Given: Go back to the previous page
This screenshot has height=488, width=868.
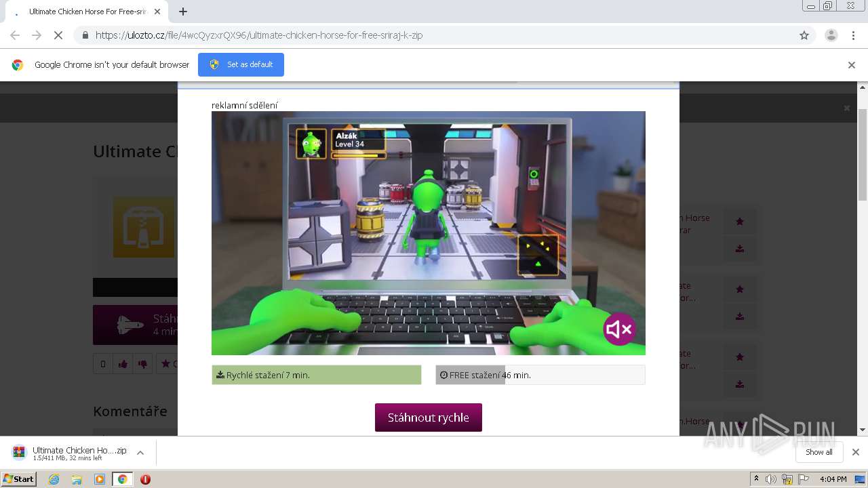Looking at the screenshot, I should [x=15, y=35].
